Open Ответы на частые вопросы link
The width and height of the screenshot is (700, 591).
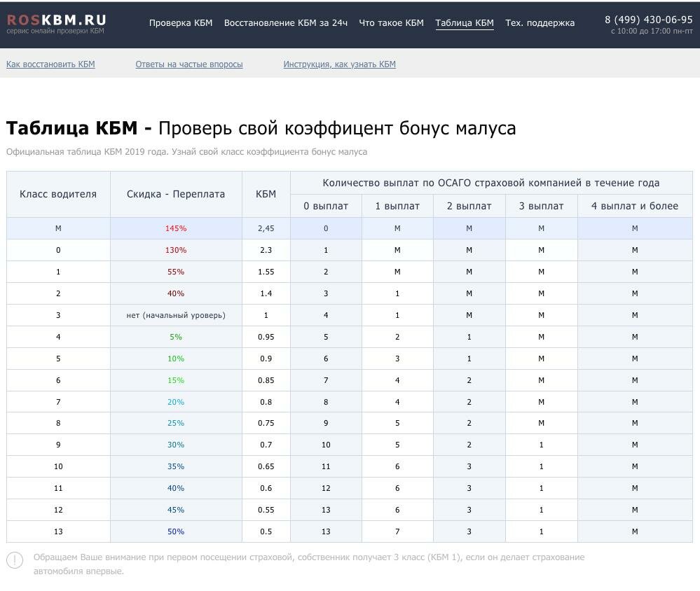tap(189, 64)
